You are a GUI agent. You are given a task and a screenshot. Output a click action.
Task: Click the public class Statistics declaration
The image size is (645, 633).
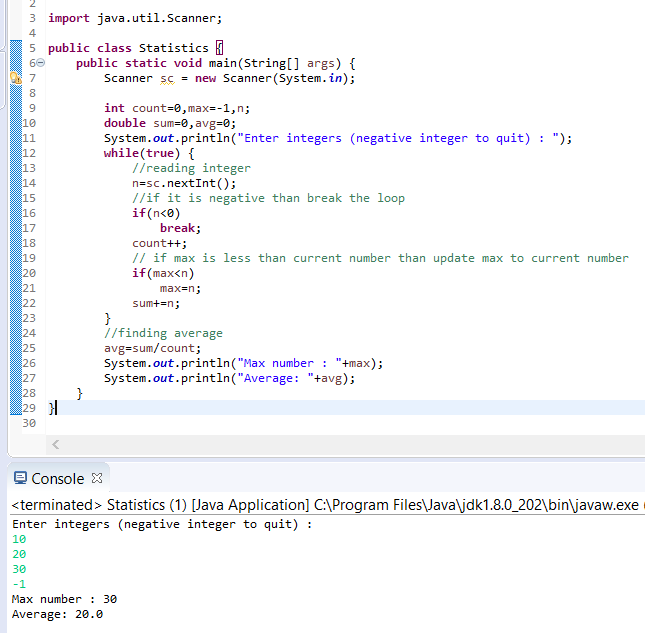coord(128,48)
